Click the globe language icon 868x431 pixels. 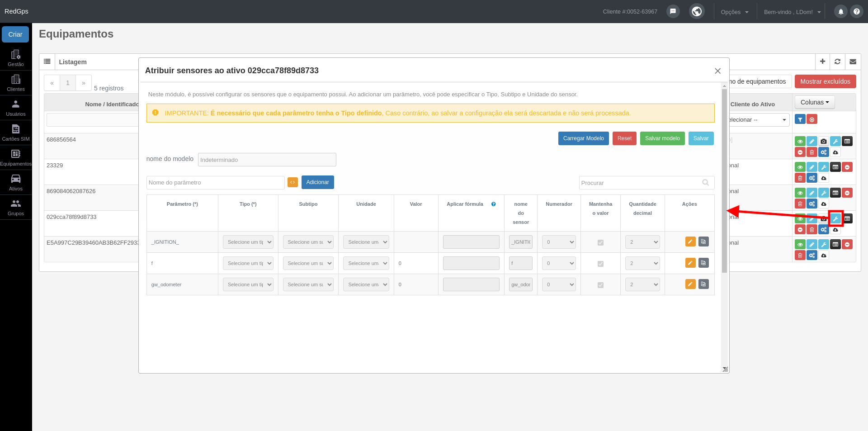click(697, 11)
